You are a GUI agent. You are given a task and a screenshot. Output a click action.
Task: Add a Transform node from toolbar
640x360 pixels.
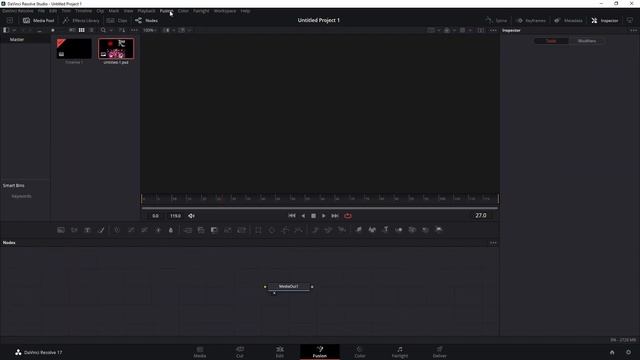pyautogui.click(x=242, y=230)
